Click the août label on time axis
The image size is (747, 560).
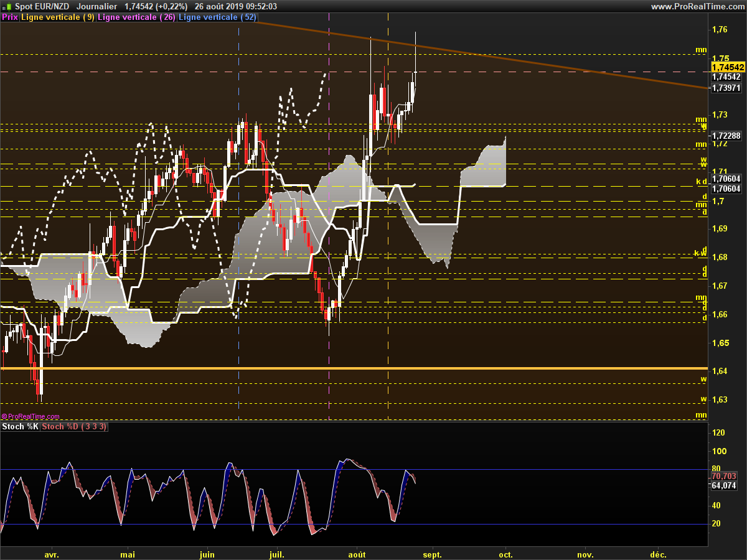click(x=357, y=554)
